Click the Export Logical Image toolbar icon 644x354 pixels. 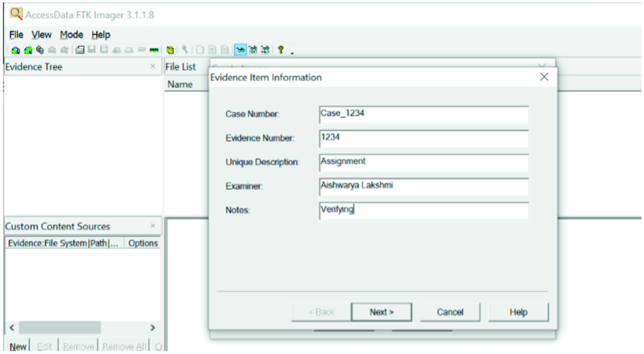pos(103,50)
